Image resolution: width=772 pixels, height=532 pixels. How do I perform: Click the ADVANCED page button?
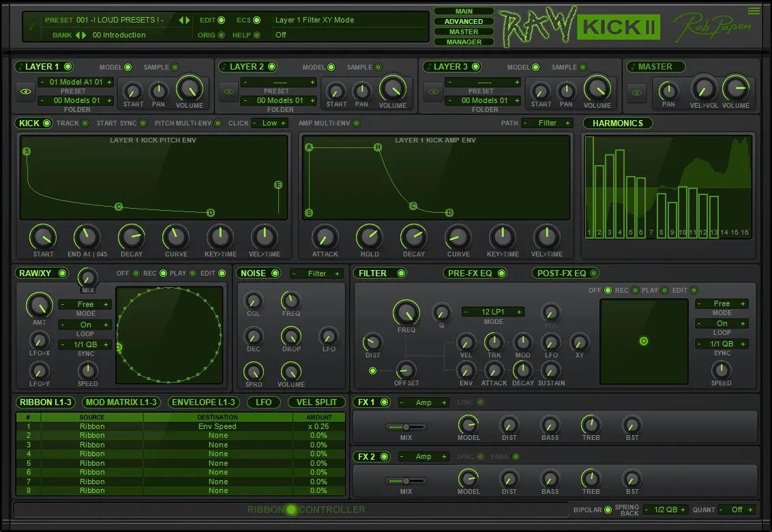[464, 21]
